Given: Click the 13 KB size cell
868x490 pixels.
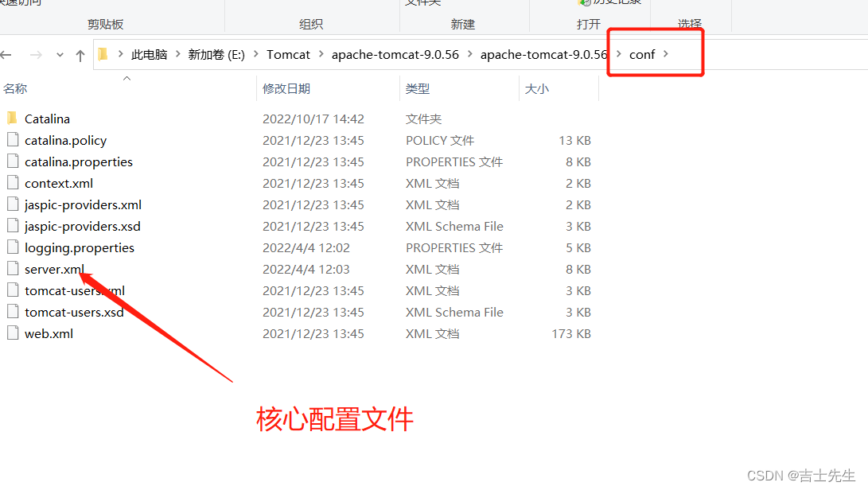Looking at the screenshot, I should tap(574, 141).
